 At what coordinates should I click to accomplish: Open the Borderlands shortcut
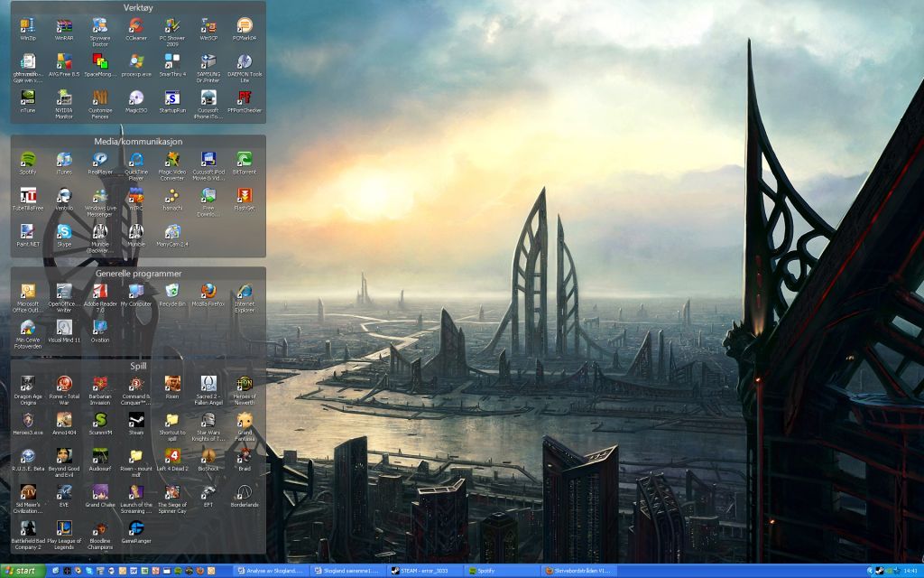point(245,496)
